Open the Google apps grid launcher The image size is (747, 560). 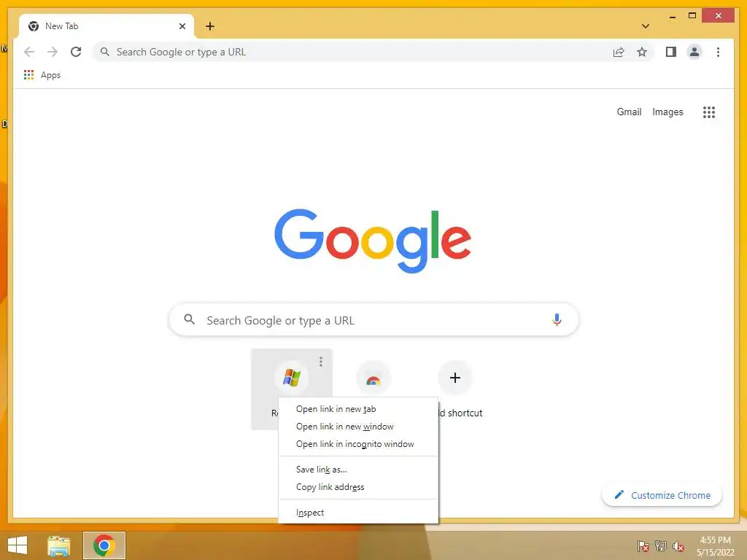click(709, 112)
